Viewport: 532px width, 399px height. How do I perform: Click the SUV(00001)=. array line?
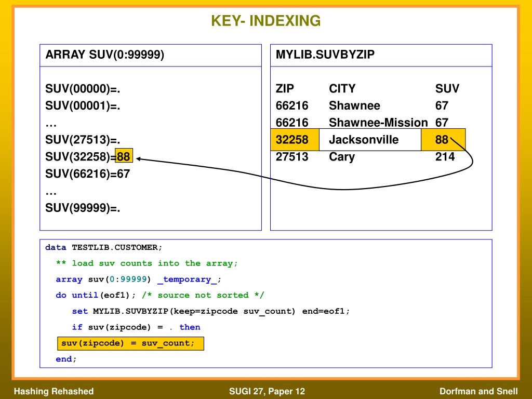(x=83, y=106)
